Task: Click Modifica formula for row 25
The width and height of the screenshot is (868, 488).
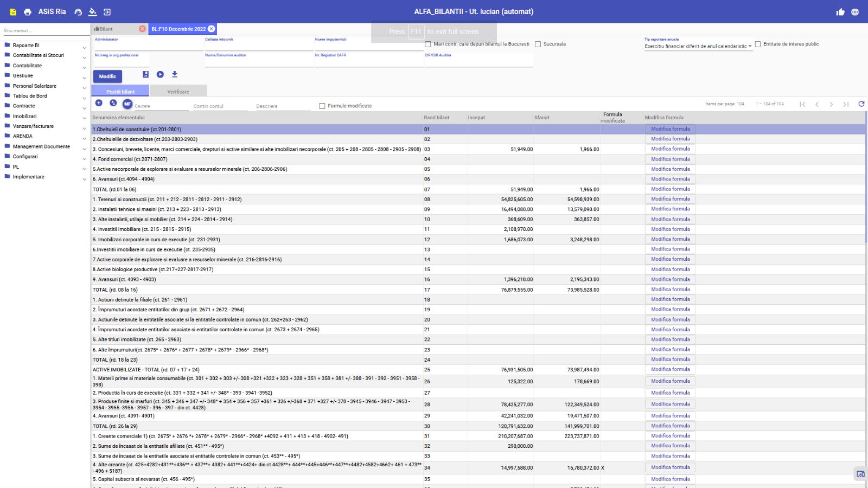Action: click(x=671, y=369)
